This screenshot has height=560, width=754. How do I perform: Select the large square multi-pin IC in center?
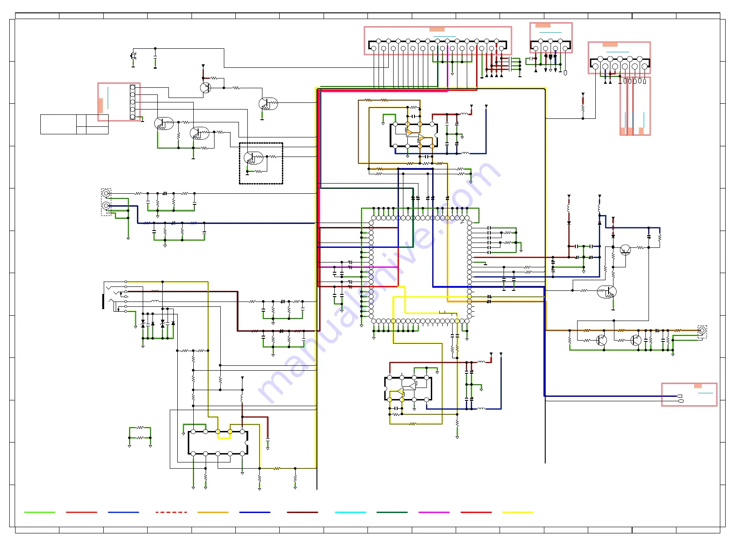coord(420,270)
